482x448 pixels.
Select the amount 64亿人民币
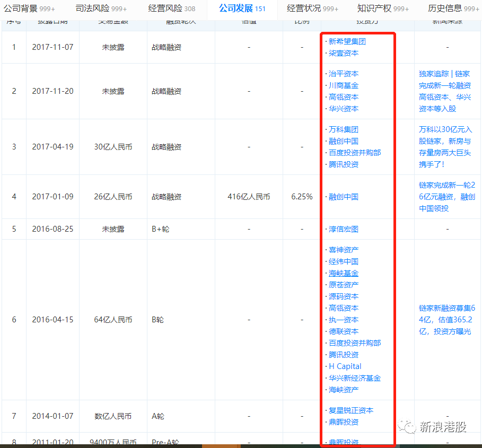[113, 320]
